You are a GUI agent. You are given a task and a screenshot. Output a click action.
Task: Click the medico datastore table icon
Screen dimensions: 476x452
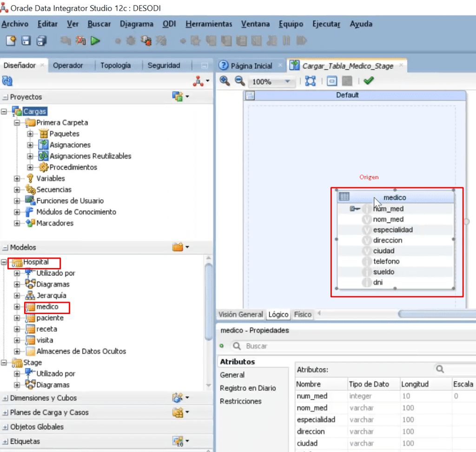pyautogui.click(x=344, y=197)
